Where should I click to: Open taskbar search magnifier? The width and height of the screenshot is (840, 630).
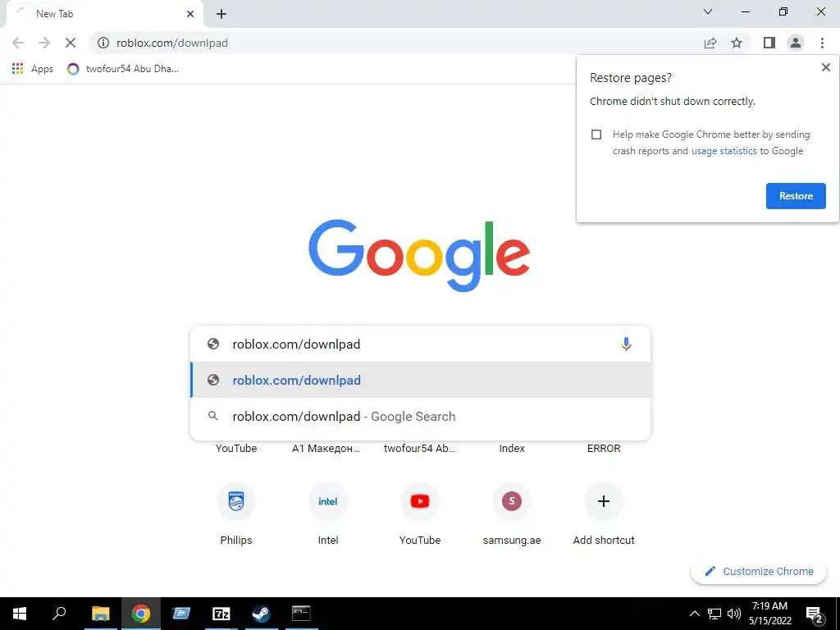click(x=59, y=614)
